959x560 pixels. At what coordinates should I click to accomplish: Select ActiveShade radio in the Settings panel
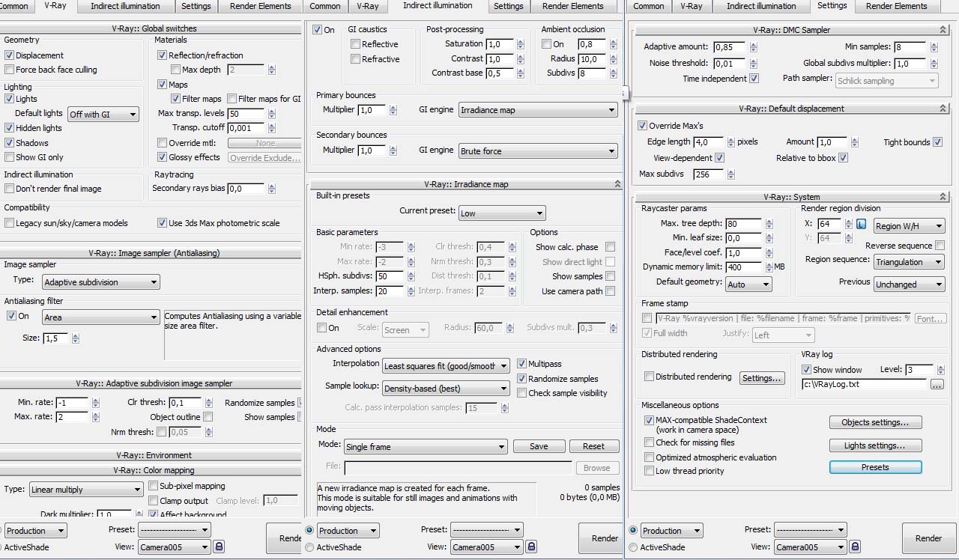click(x=634, y=547)
